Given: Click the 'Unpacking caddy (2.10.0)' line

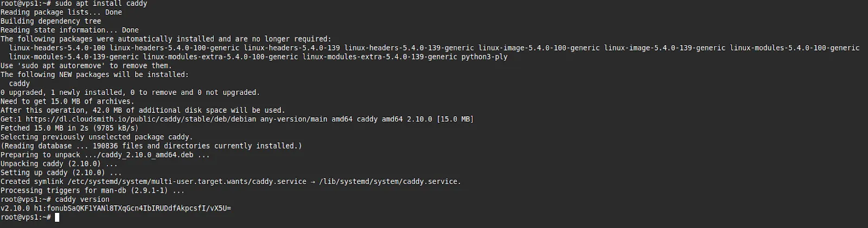Looking at the screenshot, I should [59, 164].
